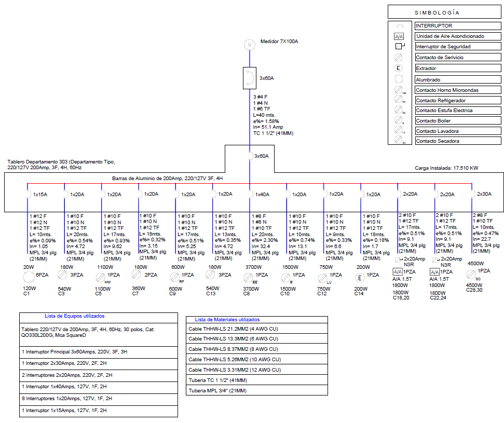Click the Extractor symbol in the Simbología legend
Image resolution: width=504 pixels, height=423 pixels.
coord(399,68)
